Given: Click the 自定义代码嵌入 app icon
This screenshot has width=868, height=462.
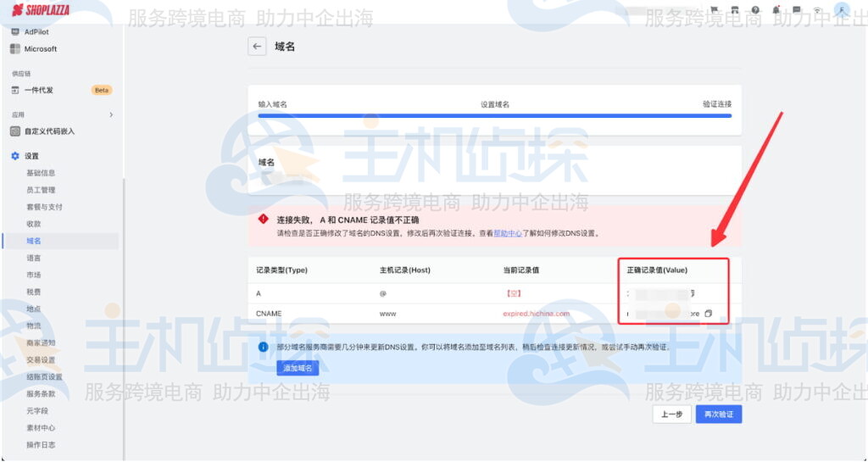Looking at the screenshot, I should pyautogui.click(x=15, y=131).
